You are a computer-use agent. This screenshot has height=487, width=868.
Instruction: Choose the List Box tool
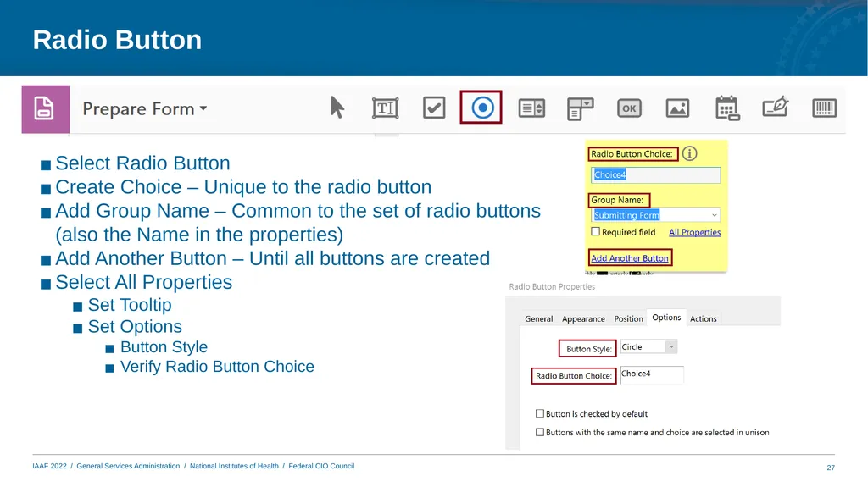(x=531, y=108)
